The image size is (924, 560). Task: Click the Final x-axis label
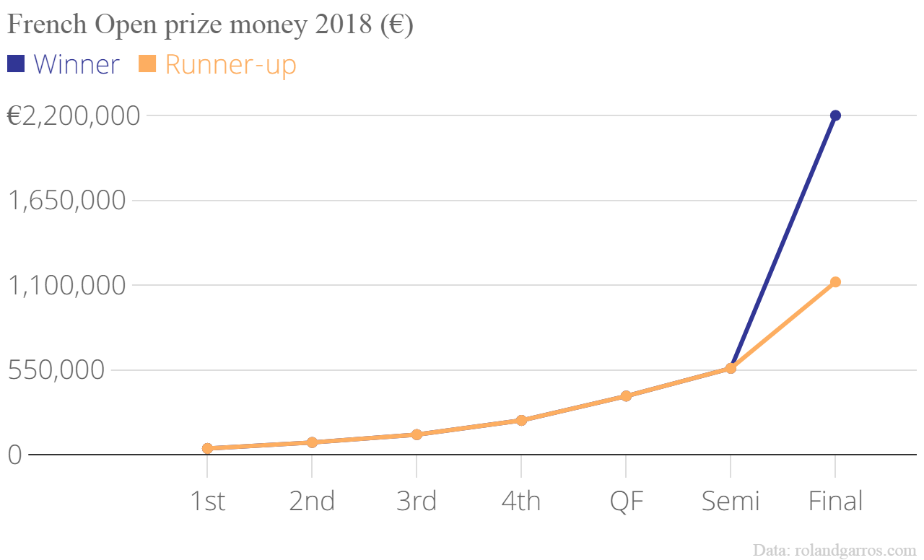click(835, 501)
